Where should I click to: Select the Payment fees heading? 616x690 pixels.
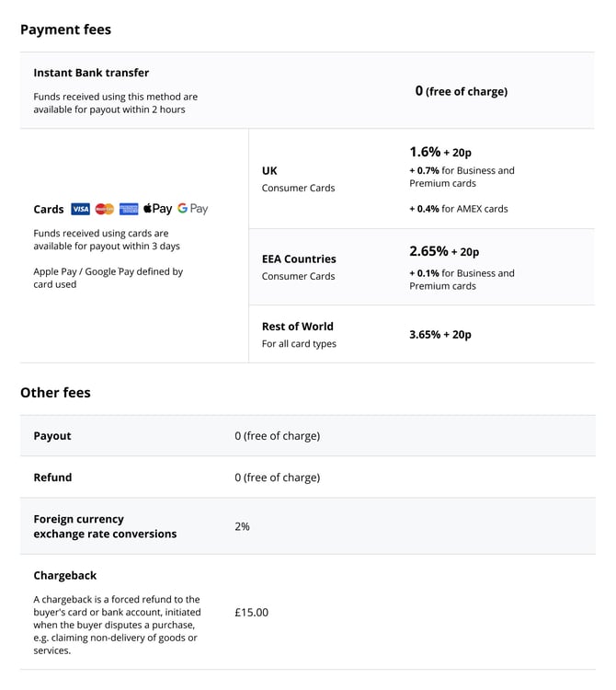pyautogui.click(x=65, y=29)
